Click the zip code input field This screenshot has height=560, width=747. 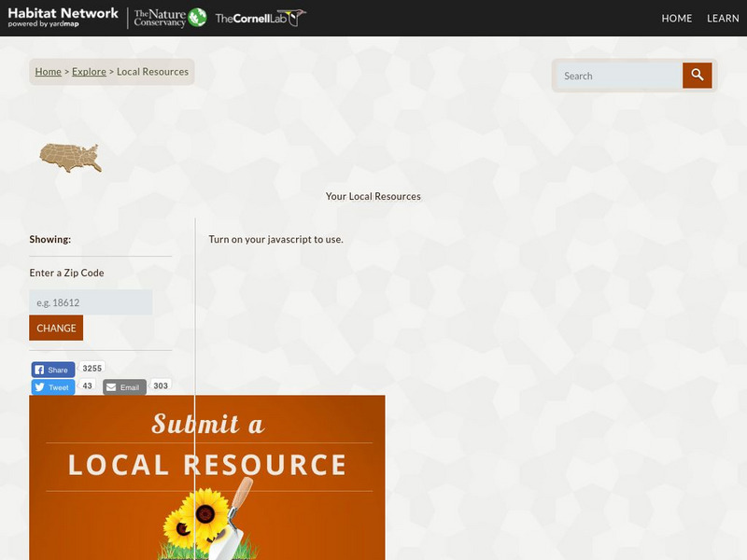pyautogui.click(x=91, y=301)
